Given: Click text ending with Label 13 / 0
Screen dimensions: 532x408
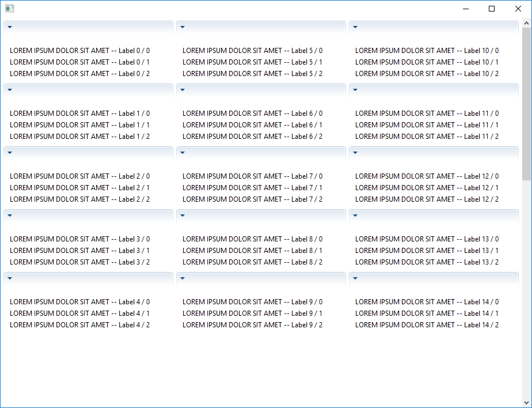Looking at the screenshot, I should [427, 239].
